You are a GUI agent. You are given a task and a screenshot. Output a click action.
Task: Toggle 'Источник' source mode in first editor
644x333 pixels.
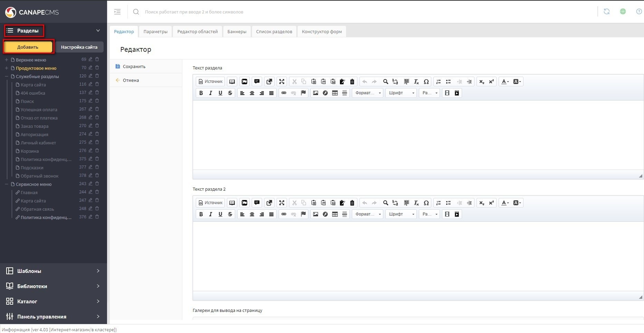[x=210, y=82]
